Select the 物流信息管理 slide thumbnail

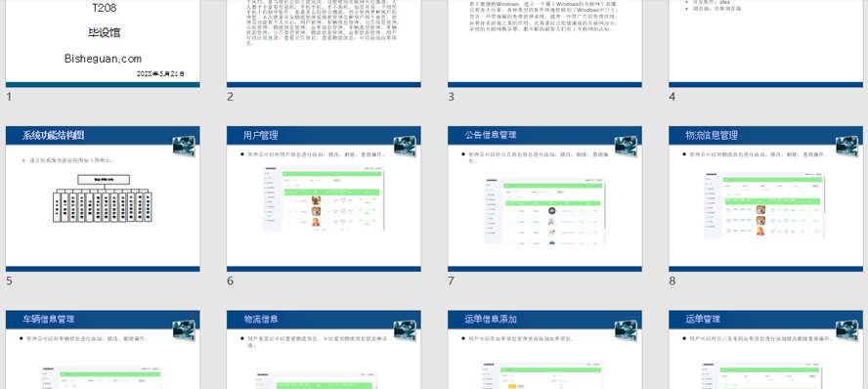[765, 198]
